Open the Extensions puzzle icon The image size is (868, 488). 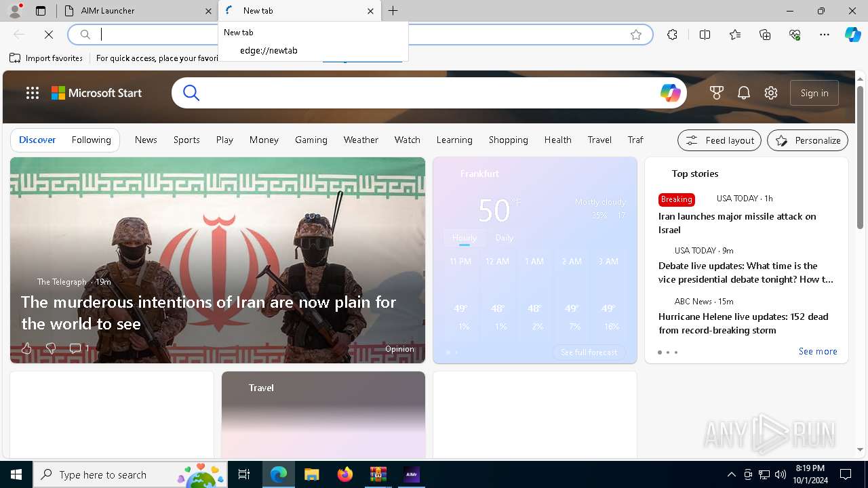tap(672, 35)
